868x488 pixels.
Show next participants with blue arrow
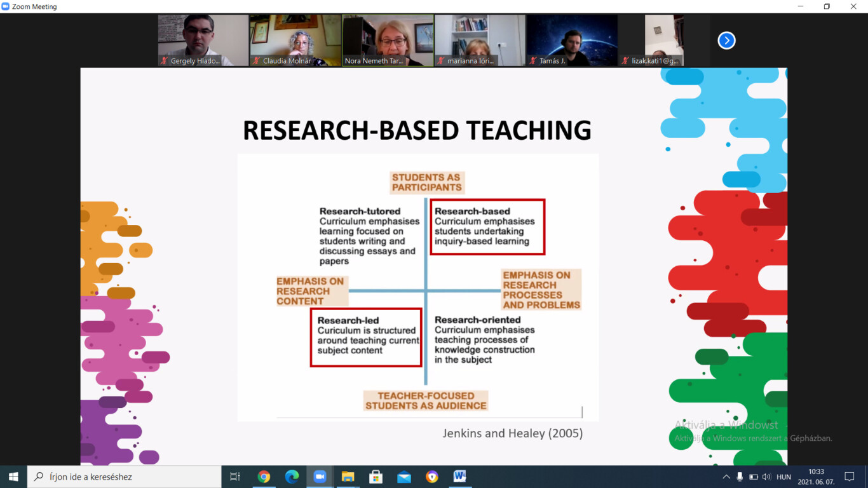click(726, 41)
